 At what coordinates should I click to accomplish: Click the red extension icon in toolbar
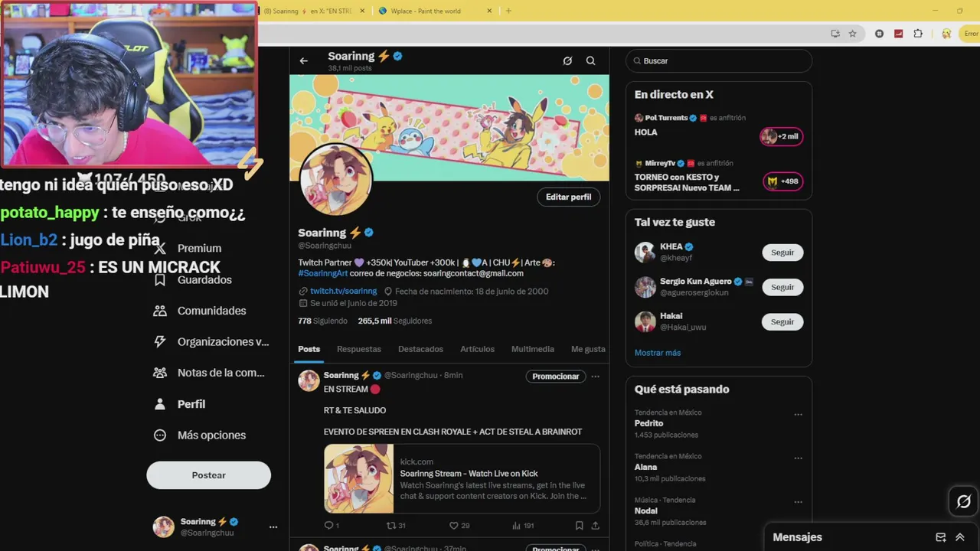click(898, 34)
